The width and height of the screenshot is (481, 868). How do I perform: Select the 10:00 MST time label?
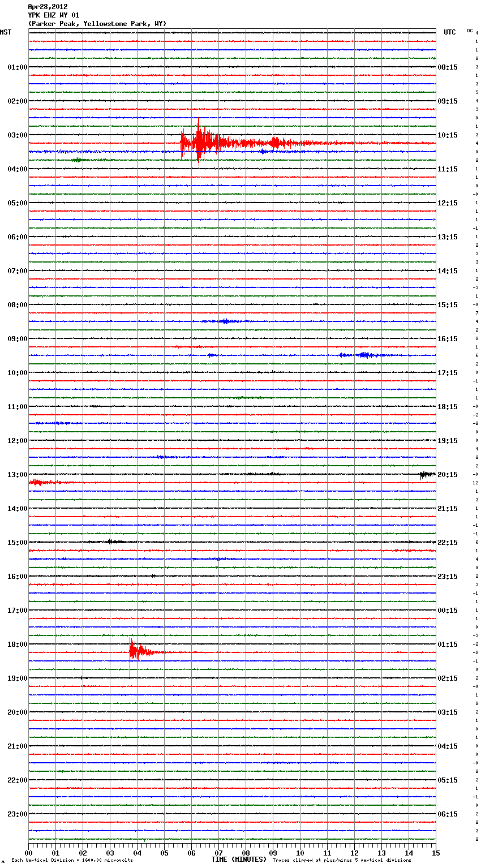18,373
